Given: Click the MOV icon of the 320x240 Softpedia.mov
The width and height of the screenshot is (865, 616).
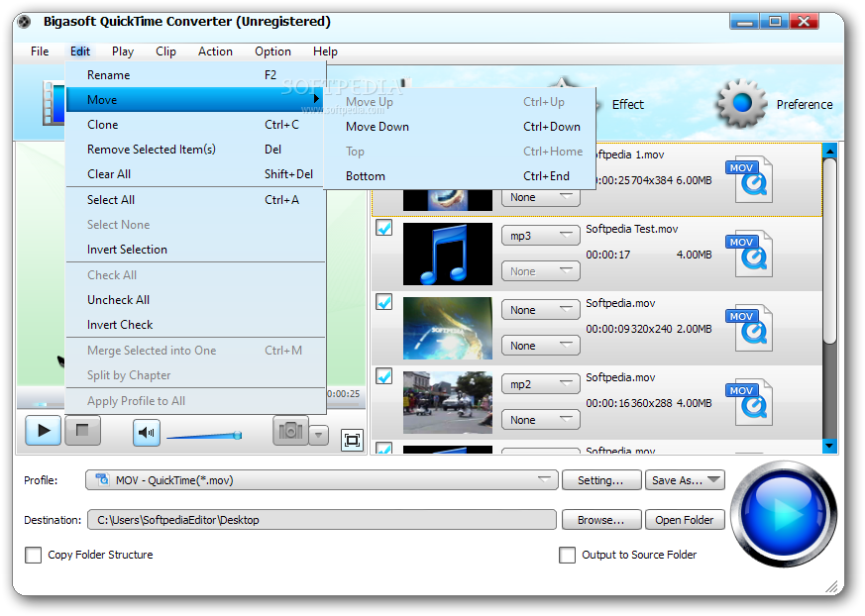Looking at the screenshot, I should (x=749, y=328).
